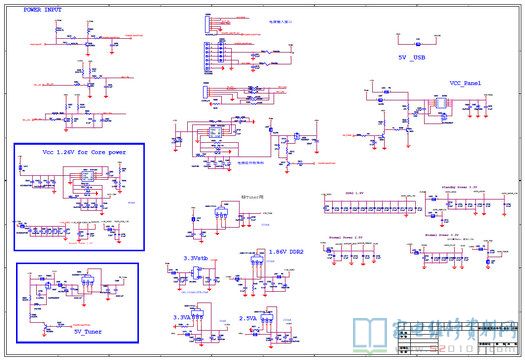Select the IC chip in VCC_Panel circuit
525x360 pixels.
point(441,103)
